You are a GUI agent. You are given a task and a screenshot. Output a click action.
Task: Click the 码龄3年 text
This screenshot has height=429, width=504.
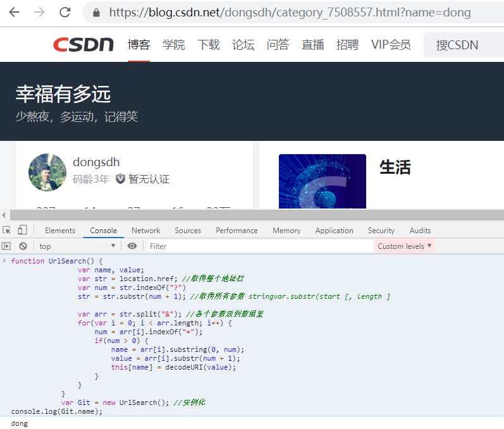[x=91, y=179]
